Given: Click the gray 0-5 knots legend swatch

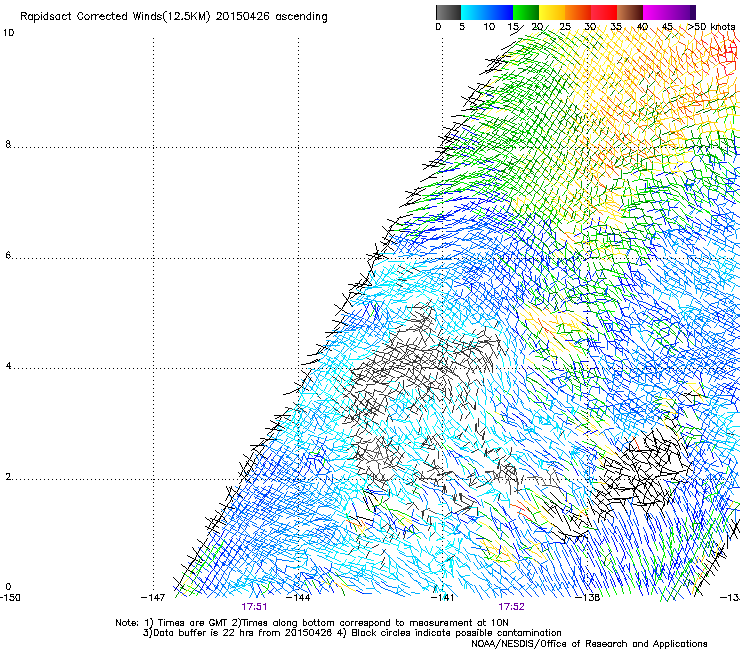Looking at the screenshot, I should (448, 12).
